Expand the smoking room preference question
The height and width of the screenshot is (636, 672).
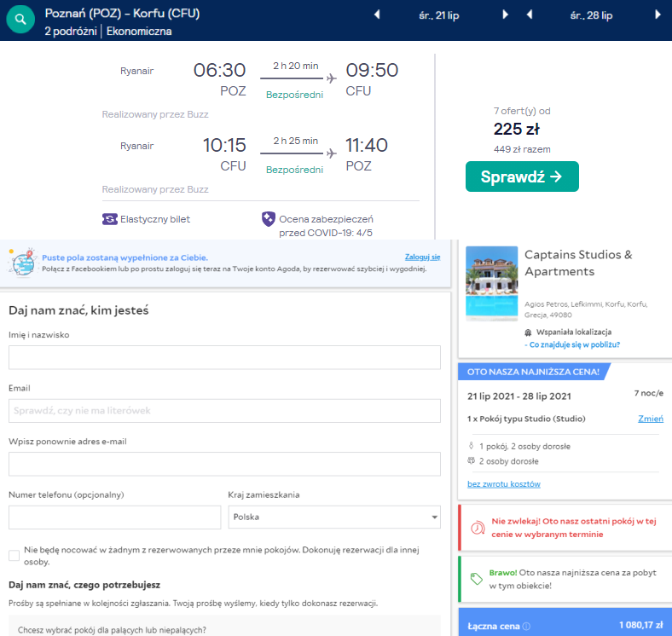pos(224,630)
